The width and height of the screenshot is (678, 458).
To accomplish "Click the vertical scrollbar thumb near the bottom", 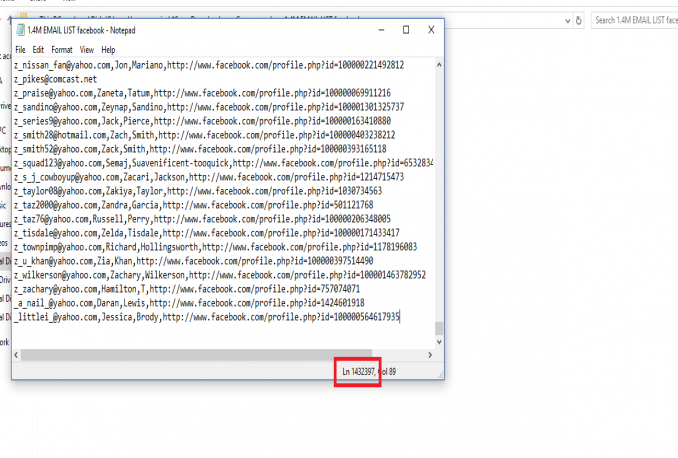I will pos(439,328).
